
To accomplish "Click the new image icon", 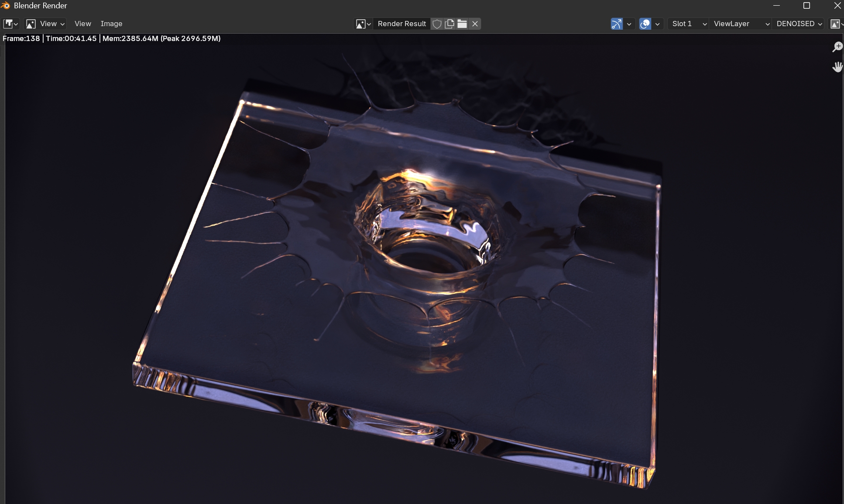I will point(449,24).
